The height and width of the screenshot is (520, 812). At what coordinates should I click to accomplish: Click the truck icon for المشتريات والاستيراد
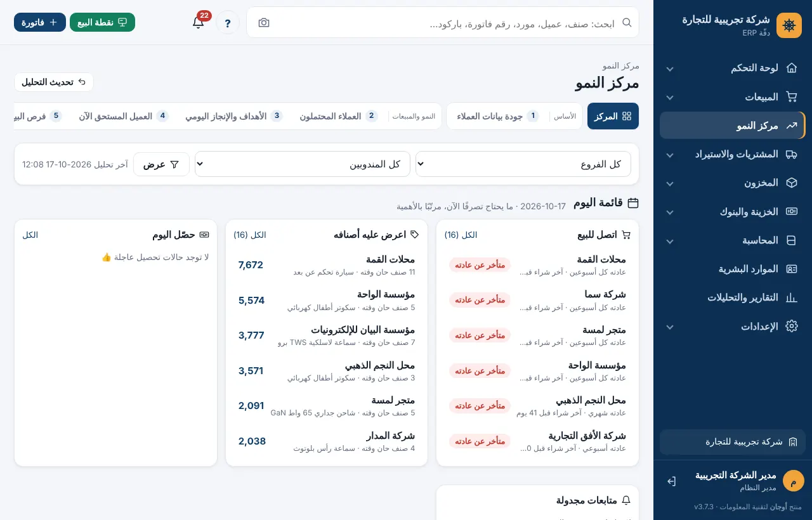[791, 154]
